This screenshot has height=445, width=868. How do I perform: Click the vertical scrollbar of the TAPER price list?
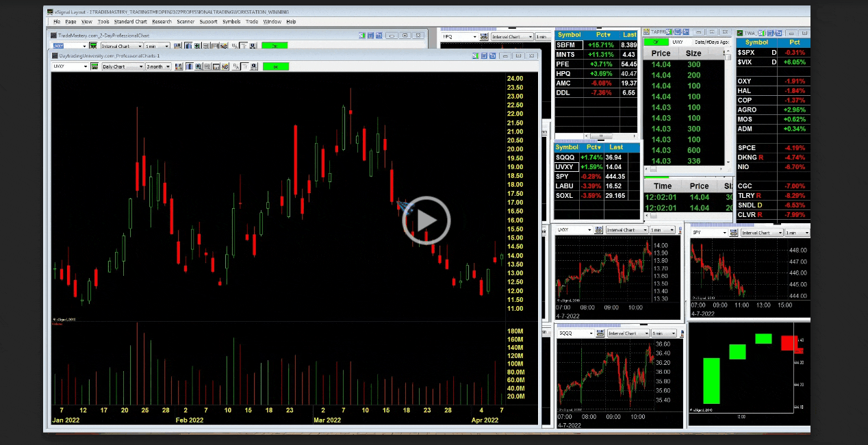point(728,110)
